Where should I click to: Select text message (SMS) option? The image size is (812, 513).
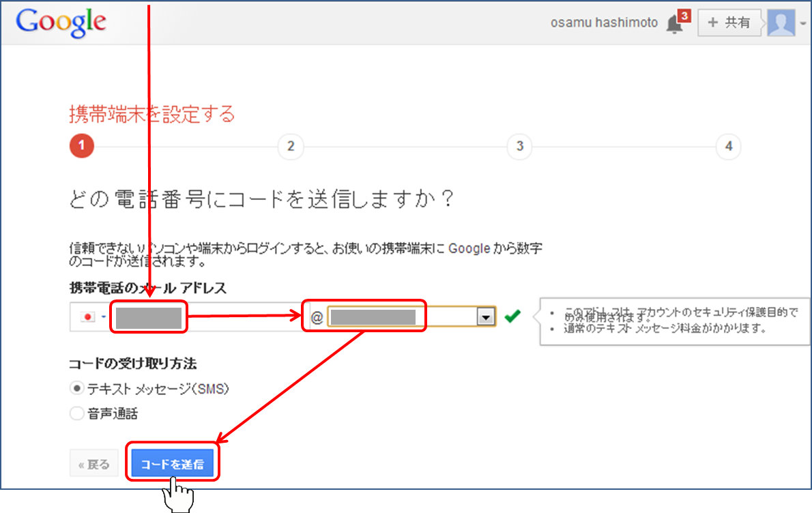77,388
